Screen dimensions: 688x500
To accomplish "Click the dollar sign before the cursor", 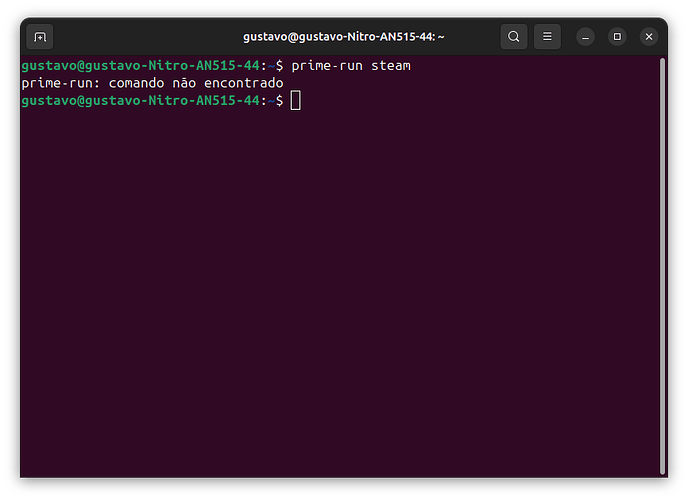I will click(279, 101).
